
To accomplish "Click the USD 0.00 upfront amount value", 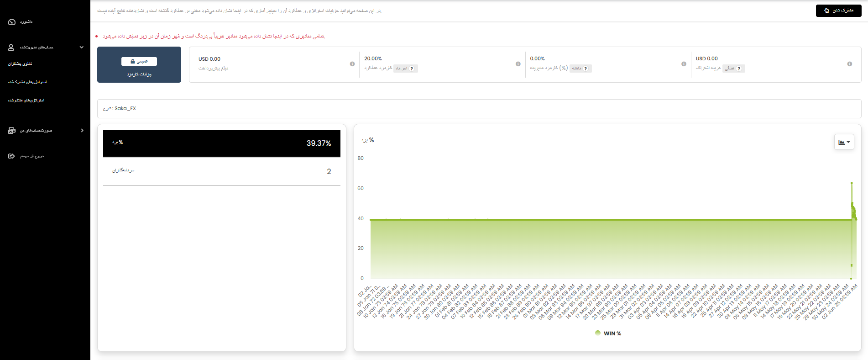I will (x=209, y=59).
